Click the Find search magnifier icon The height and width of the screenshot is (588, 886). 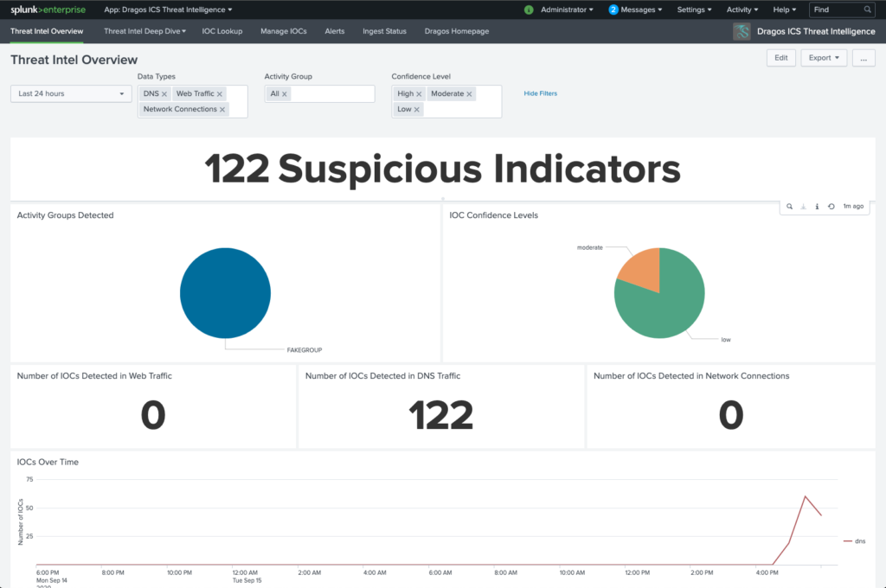(867, 10)
